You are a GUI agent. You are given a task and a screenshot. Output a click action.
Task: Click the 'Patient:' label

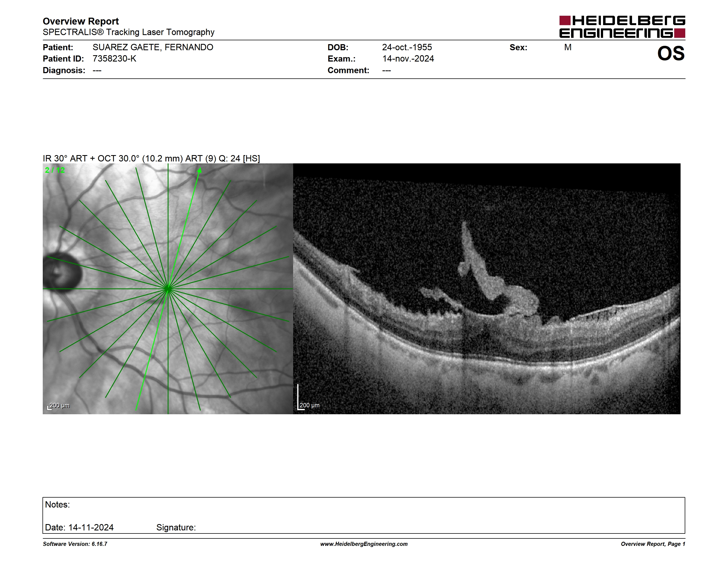[58, 47]
